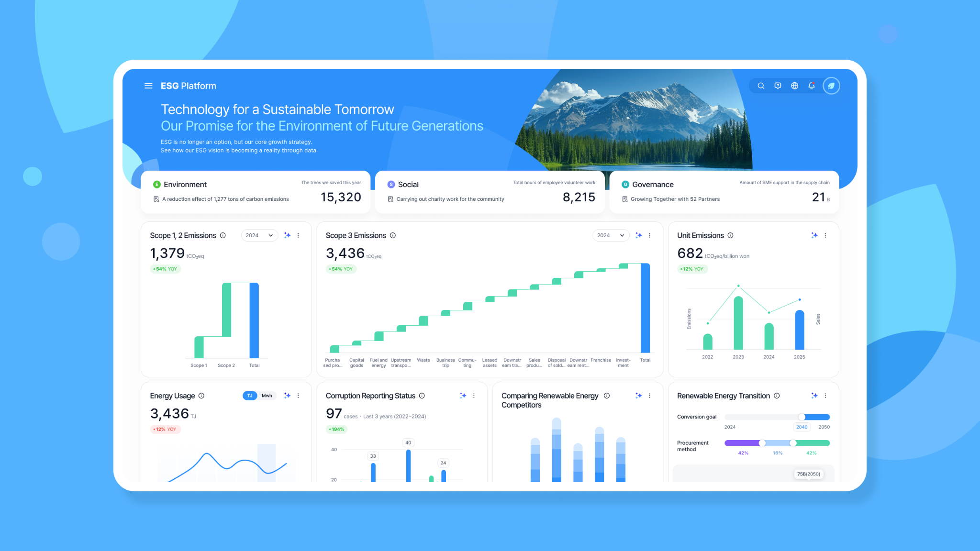Open the kebab menu on the Energy Usage card
Screen dimensions: 980x551
point(299,396)
